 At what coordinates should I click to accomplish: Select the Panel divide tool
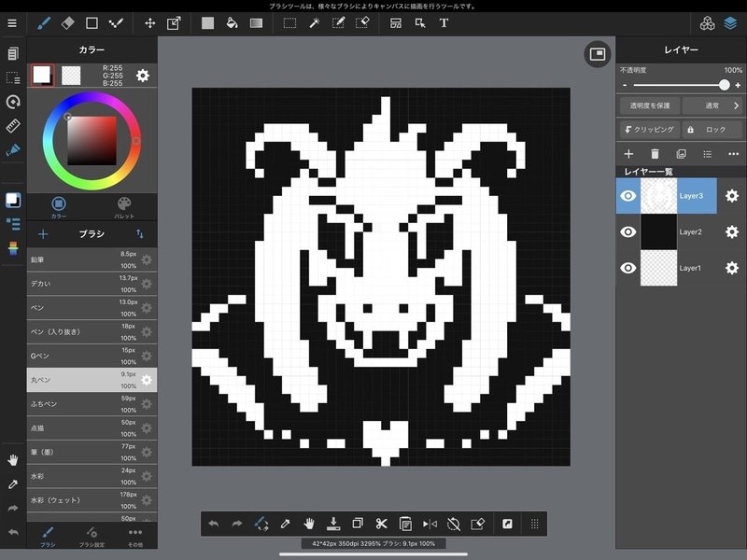pyautogui.click(x=396, y=22)
